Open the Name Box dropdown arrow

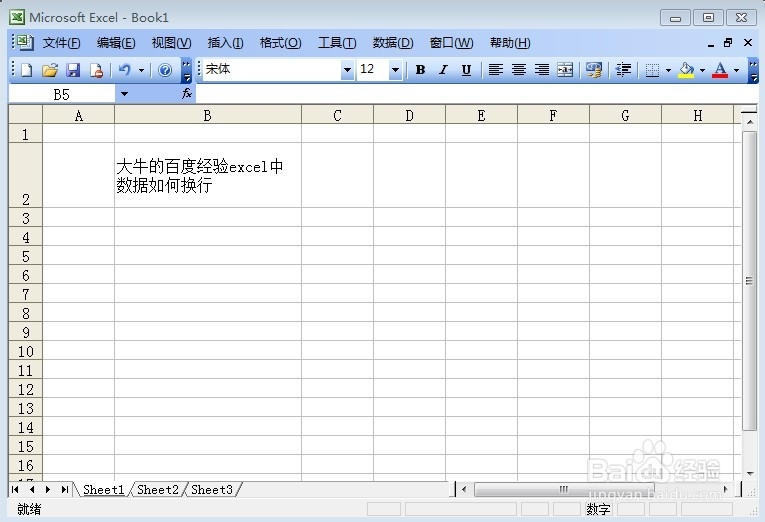click(x=124, y=94)
